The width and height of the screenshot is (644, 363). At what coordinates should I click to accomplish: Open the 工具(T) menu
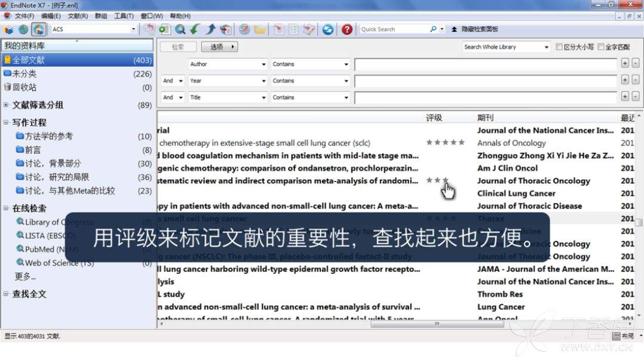124,16
